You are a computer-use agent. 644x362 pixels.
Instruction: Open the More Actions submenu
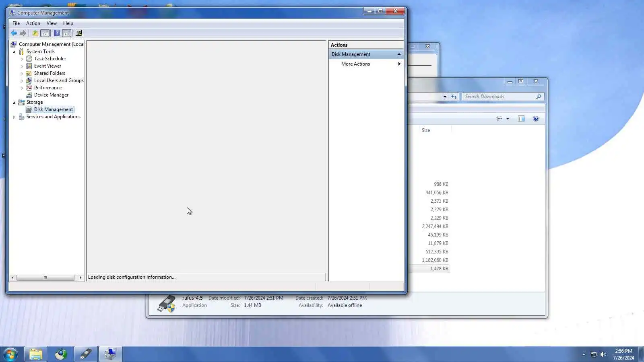pyautogui.click(x=365, y=64)
